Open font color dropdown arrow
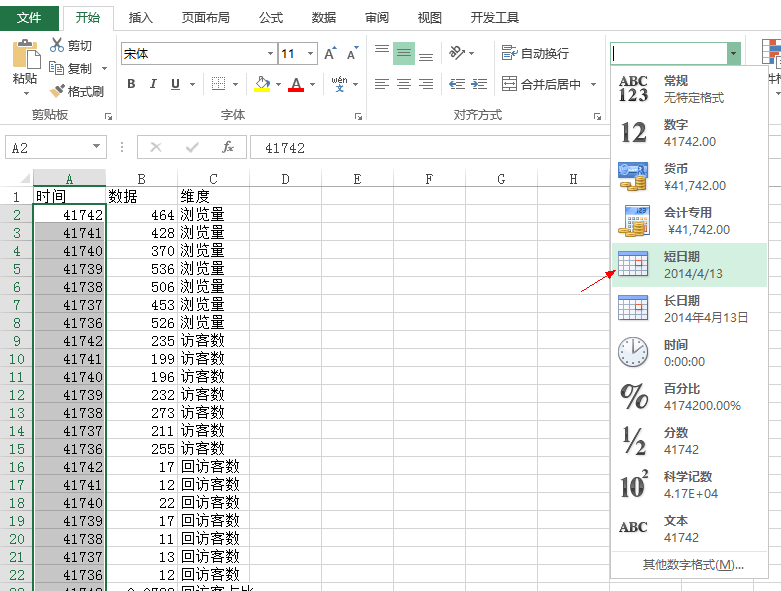 312,84
